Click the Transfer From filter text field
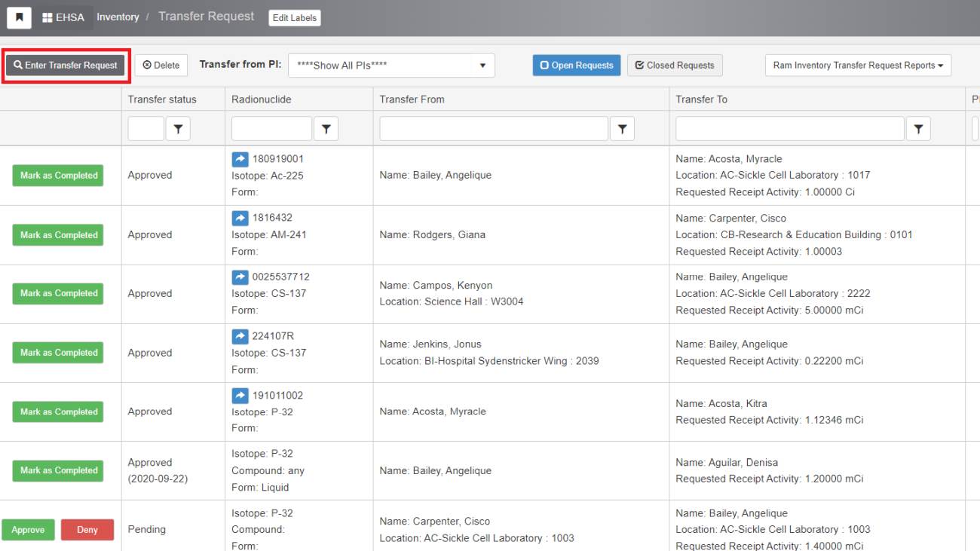 [494, 130]
